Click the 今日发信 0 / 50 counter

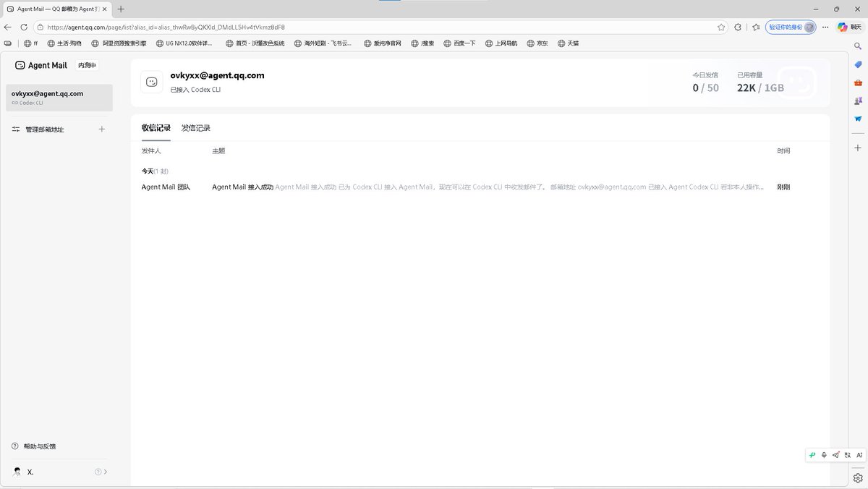[706, 88]
